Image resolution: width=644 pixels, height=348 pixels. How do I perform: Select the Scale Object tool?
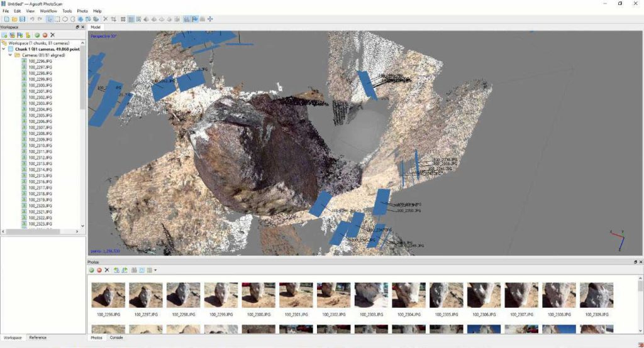pyautogui.click(x=96, y=19)
